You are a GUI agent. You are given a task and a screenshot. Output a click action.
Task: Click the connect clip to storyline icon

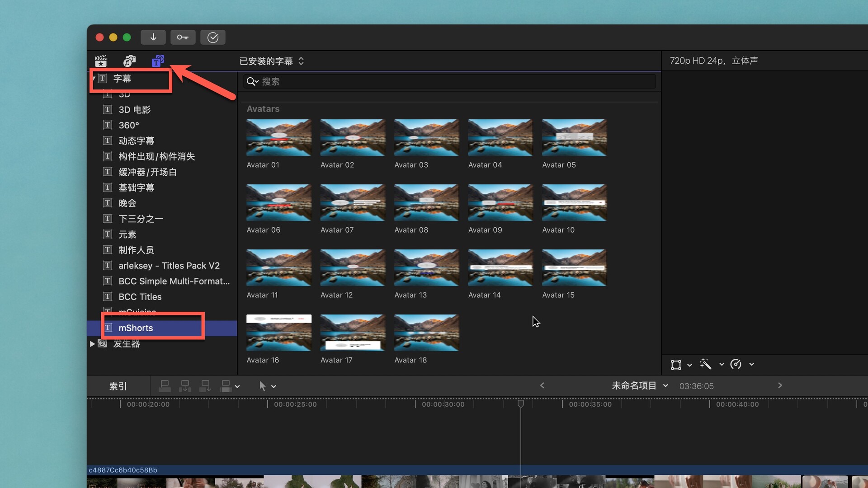[165, 386]
